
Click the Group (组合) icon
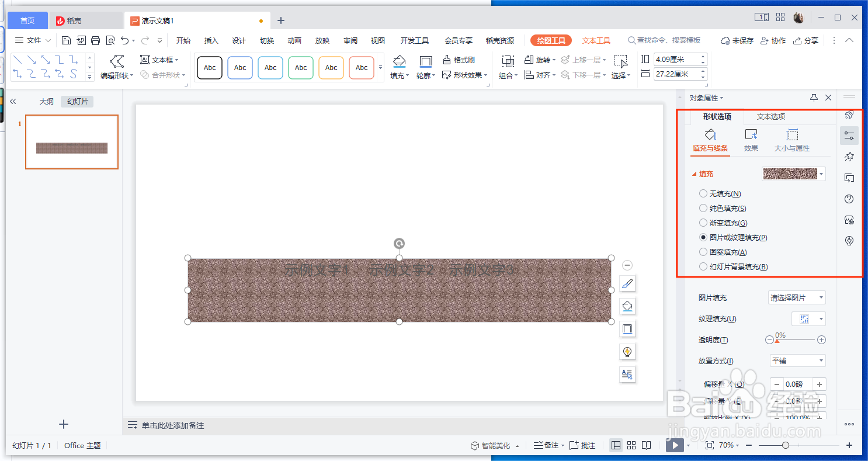(x=508, y=61)
